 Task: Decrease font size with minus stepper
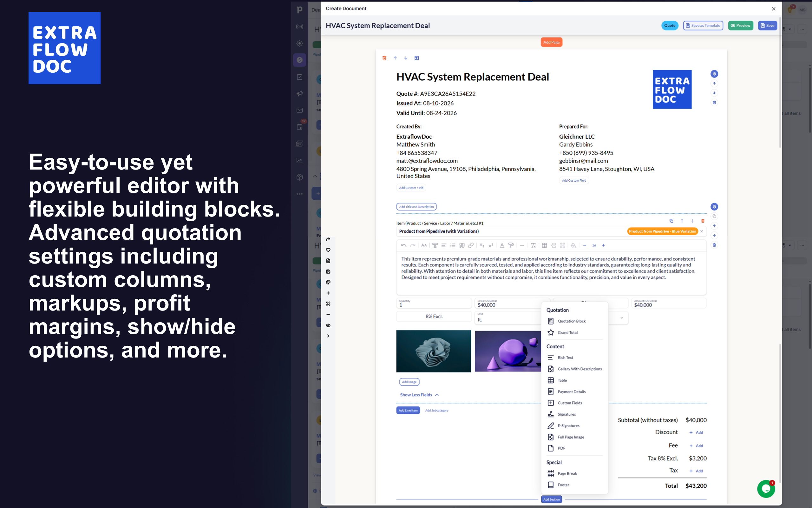pos(585,245)
